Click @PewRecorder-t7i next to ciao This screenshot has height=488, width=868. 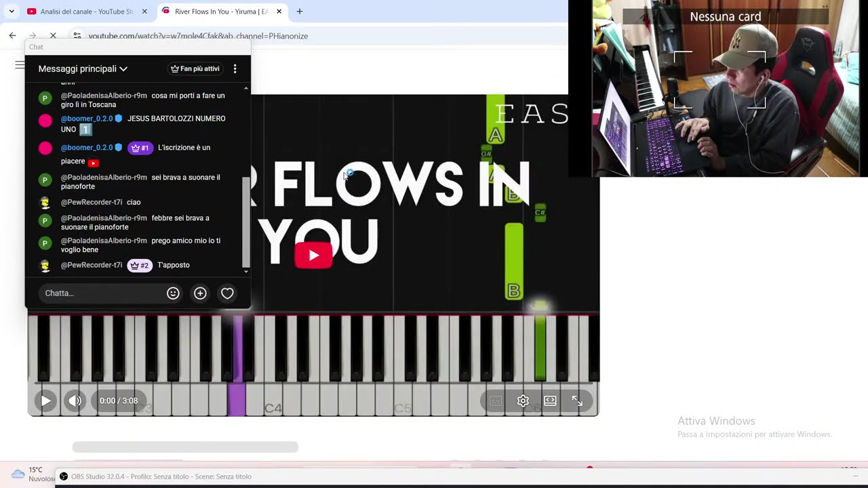click(x=92, y=202)
